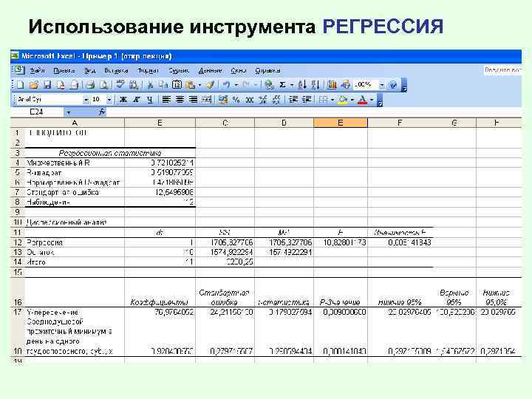Click the Help question mark icon
The height and width of the screenshot is (399, 532).
click(x=393, y=84)
